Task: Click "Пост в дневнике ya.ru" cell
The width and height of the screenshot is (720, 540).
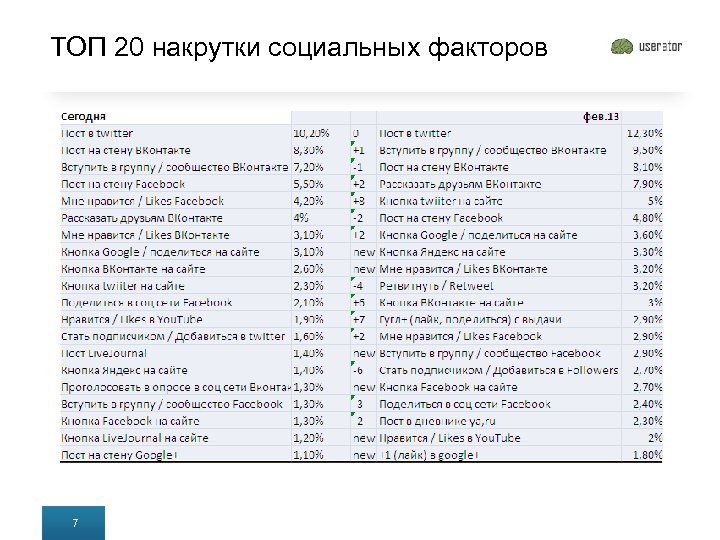Action: pyautogui.click(x=437, y=421)
